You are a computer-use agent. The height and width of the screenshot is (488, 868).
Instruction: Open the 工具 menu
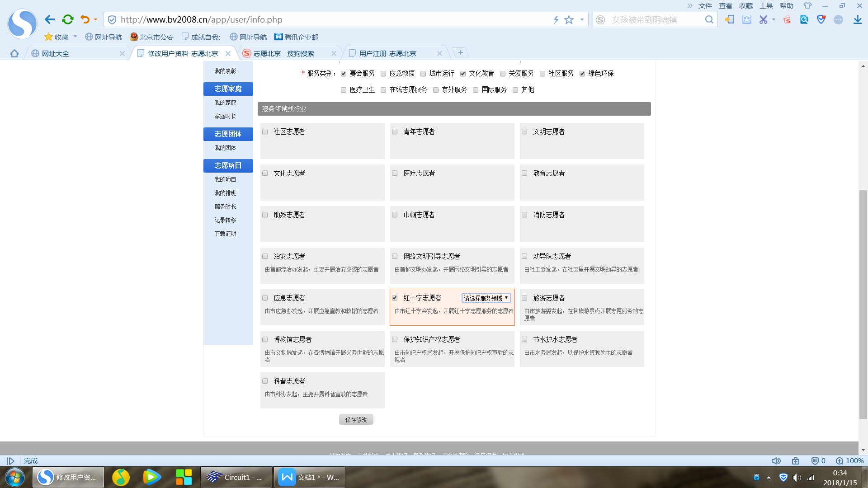pyautogui.click(x=766, y=5)
